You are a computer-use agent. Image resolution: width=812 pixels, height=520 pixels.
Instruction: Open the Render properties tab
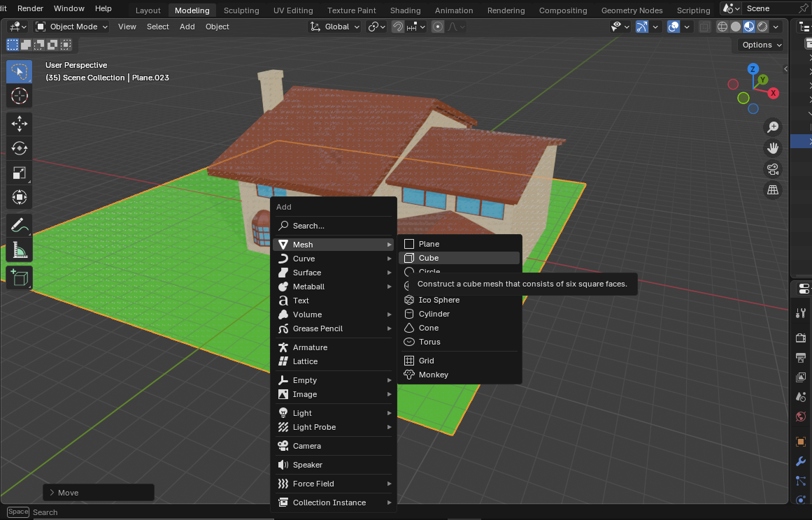[x=801, y=338]
